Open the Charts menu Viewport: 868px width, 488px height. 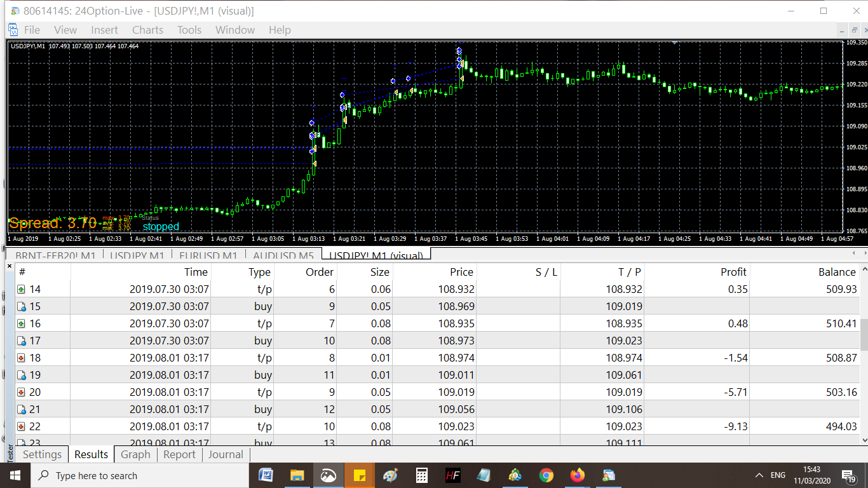pyautogui.click(x=147, y=30)
